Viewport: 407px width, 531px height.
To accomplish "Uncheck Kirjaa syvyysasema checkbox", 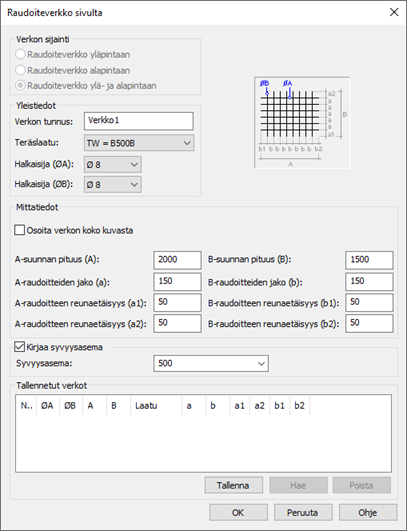I will coord(20,347).
